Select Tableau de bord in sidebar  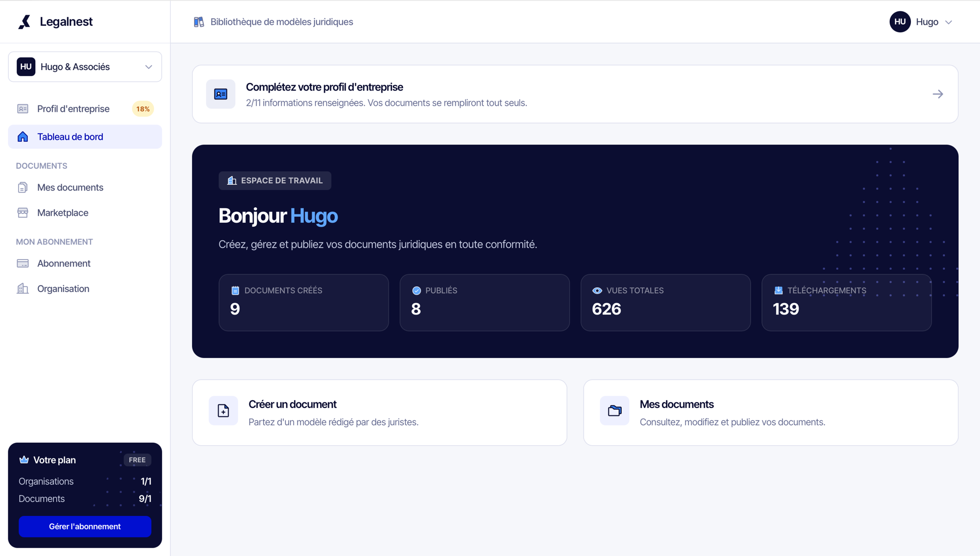click(x=85, y=137)
